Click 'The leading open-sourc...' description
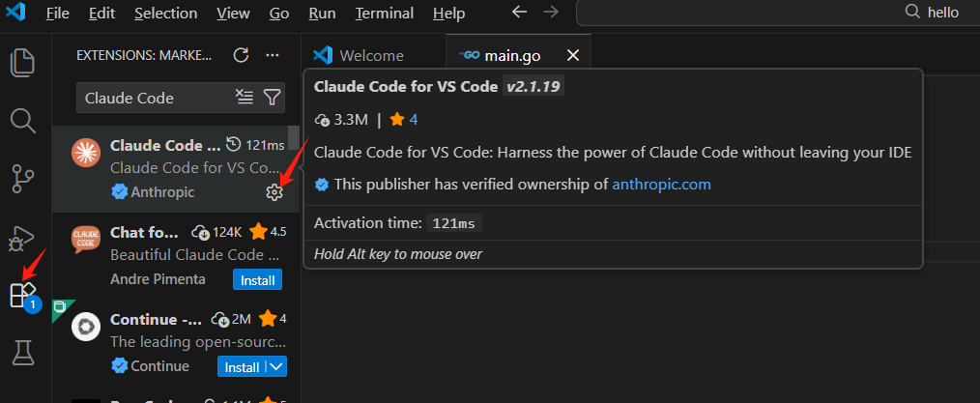The height and width of the screenshot is (403, 980). tap(198, 342)
